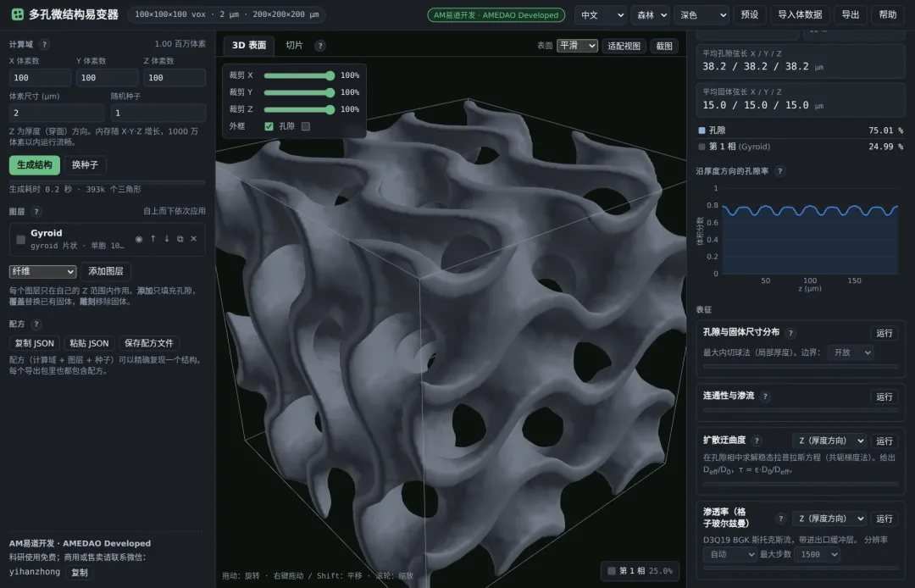Switch to the 切片 tab

(x=294, y=46)
